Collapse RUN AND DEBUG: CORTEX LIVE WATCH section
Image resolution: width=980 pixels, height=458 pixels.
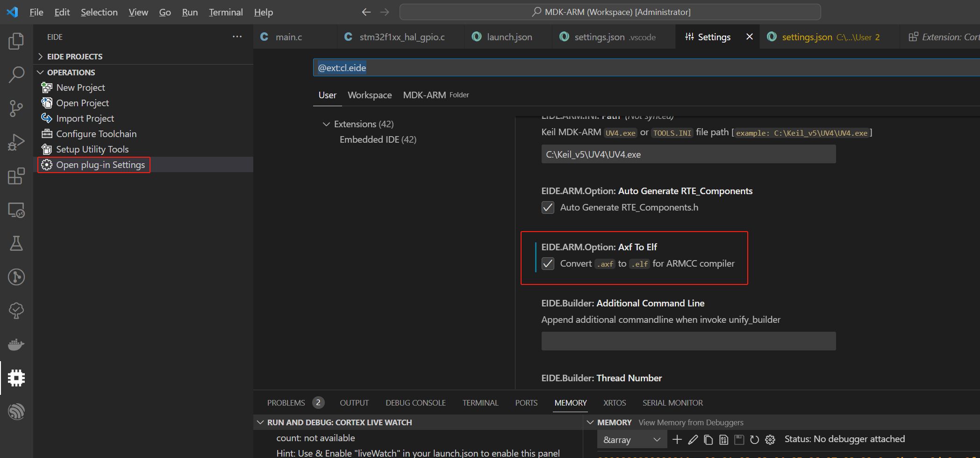pyautogui.click(x=260, y=422)
